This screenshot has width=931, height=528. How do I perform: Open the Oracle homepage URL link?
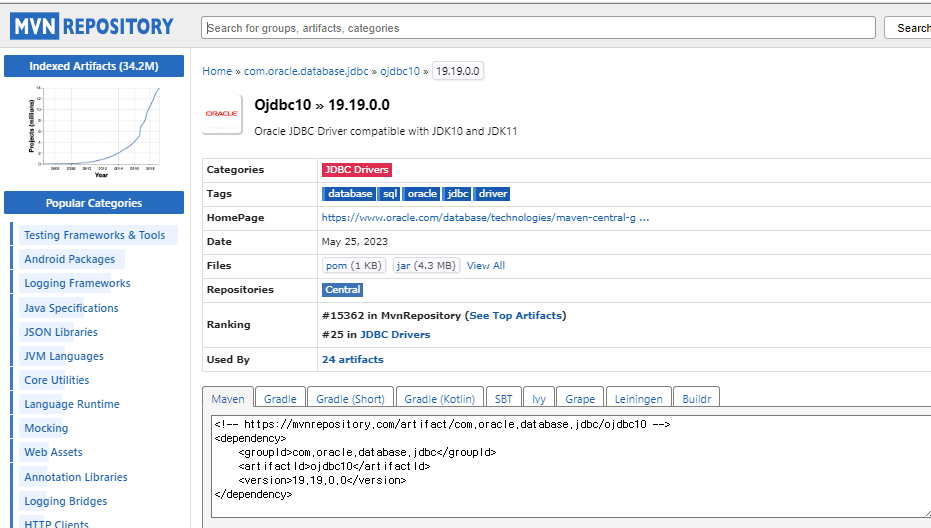point(485,217)
